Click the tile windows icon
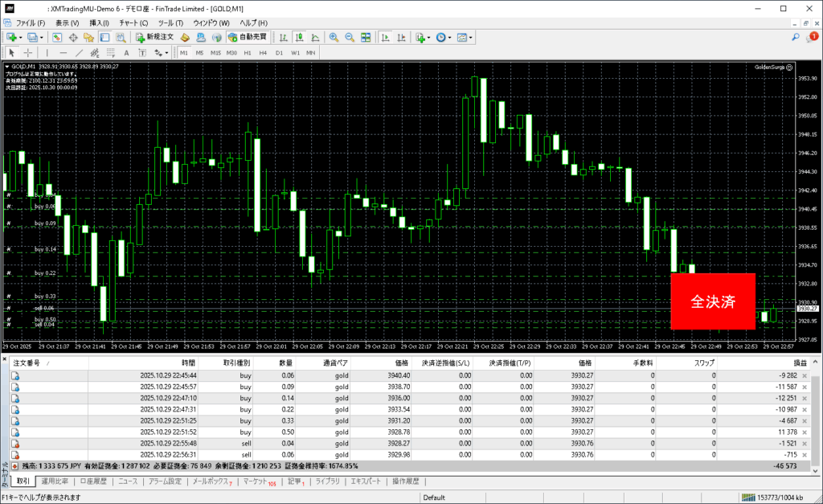This screenshot has height=504, width=823. (x=366, y=38)
